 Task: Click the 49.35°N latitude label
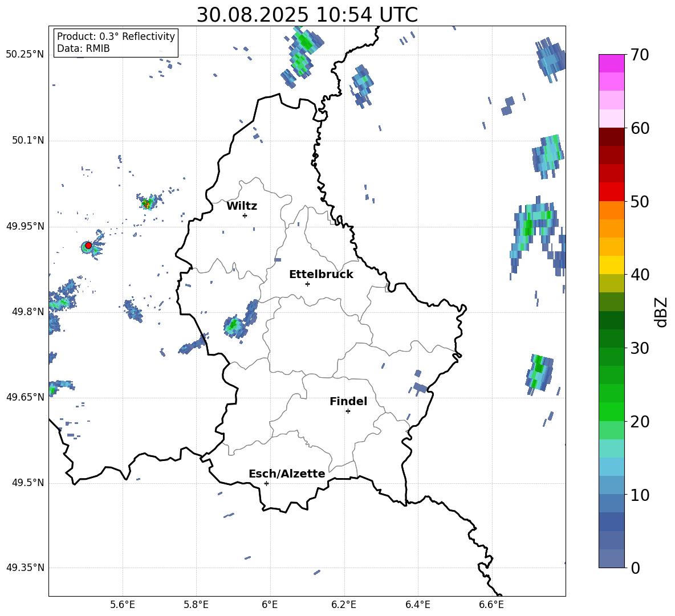[25, 568]
